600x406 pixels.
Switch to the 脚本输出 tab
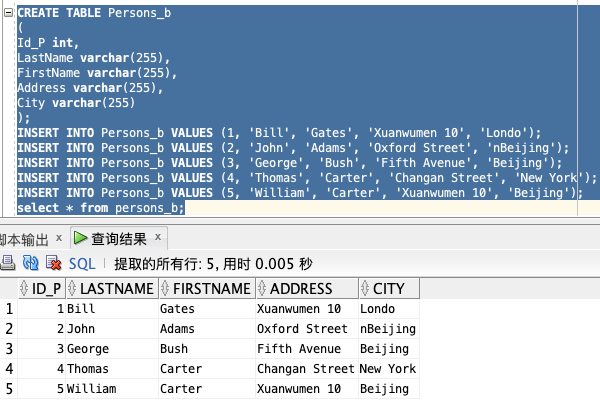pos(24,240)
